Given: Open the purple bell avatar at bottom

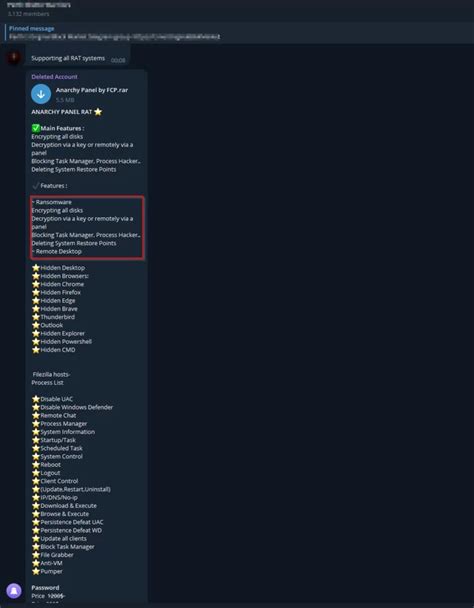Looking at the screenshot, I should 14,591.
